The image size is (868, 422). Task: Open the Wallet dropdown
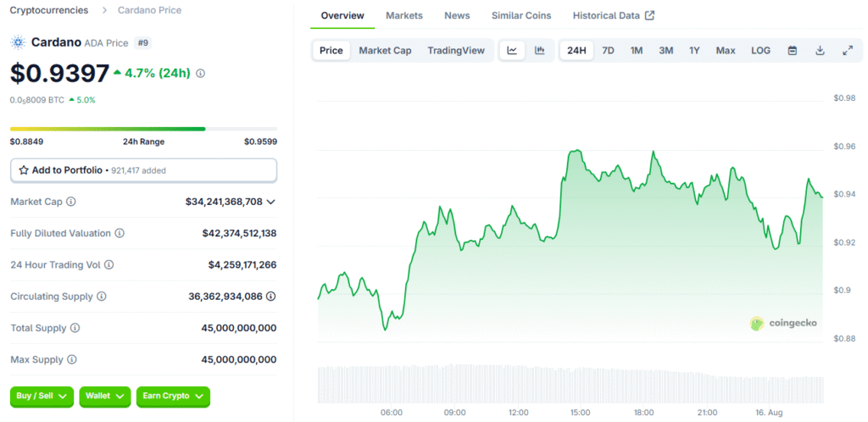(105, 397)
